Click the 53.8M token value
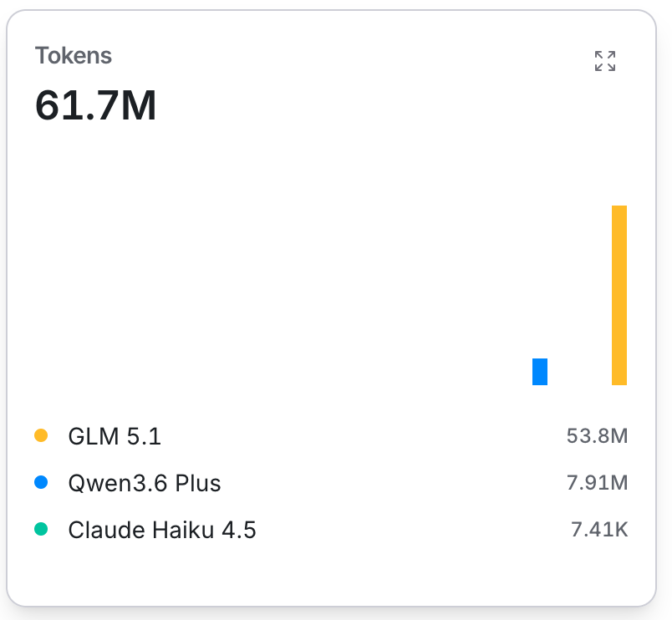This screenshot has width=672, height=620. click(597, 436)
